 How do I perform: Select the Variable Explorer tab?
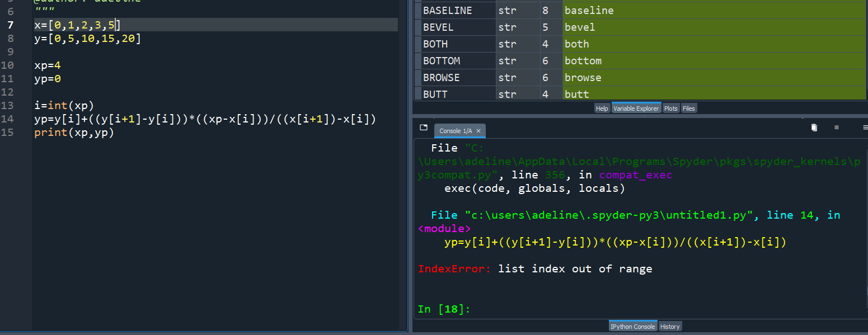point(636,108)
